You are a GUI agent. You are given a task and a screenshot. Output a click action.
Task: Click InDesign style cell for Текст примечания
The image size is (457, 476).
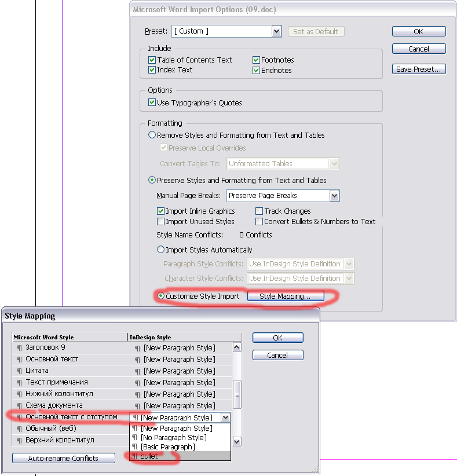[x=180, y=382]
